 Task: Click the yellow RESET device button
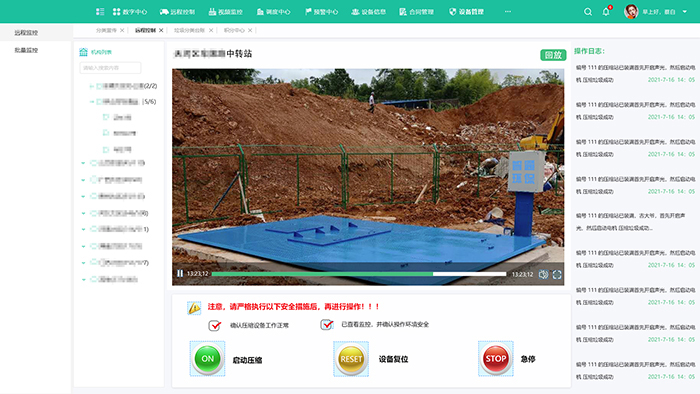(x=351, y=359)
